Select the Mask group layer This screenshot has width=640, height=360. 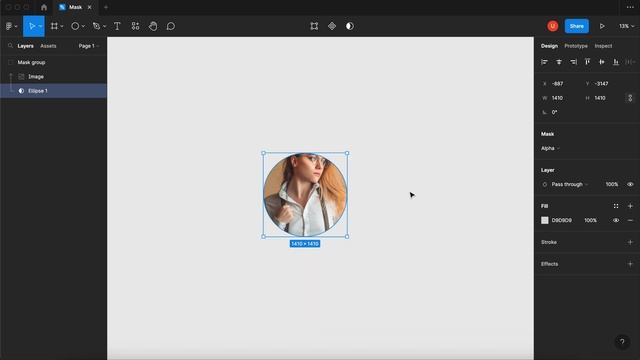pos(53,62)
